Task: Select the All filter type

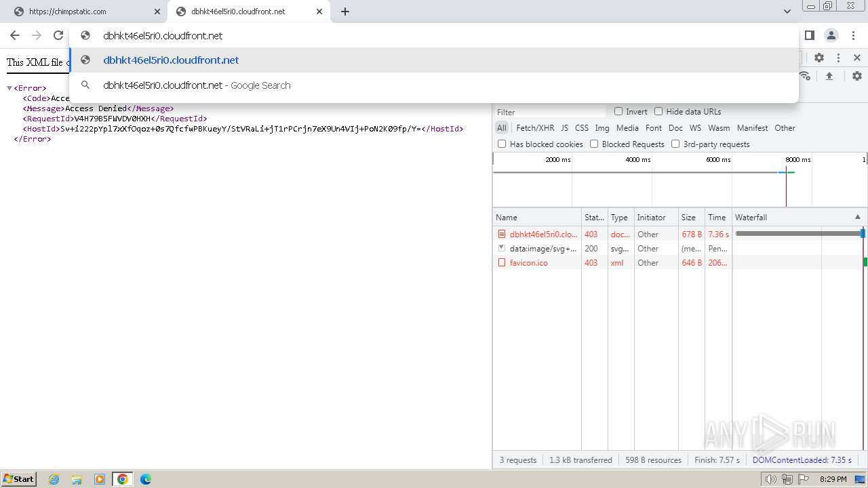Action: (501, 128)
